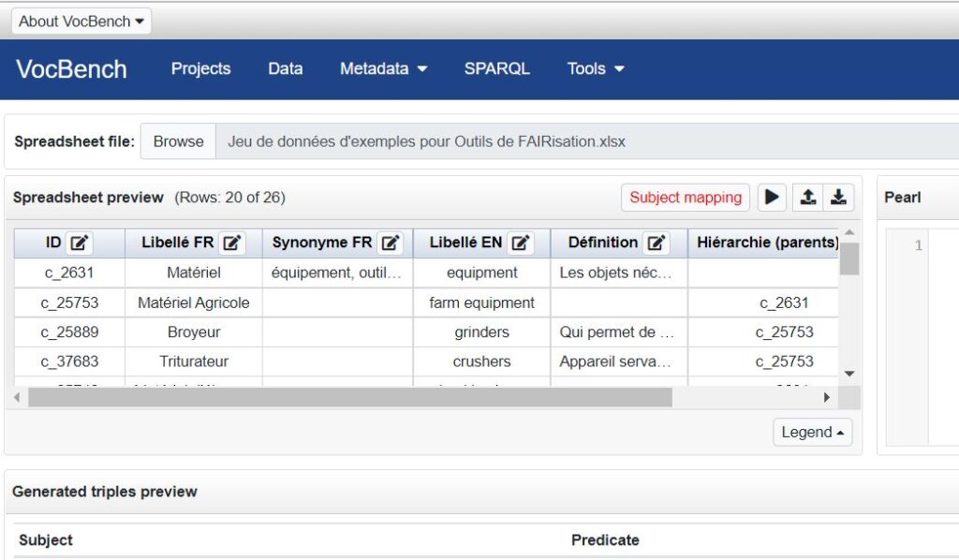Screen dimensions: 959x560
Task: Click edit icon next to ID header
Action: (x=80, y=243)
